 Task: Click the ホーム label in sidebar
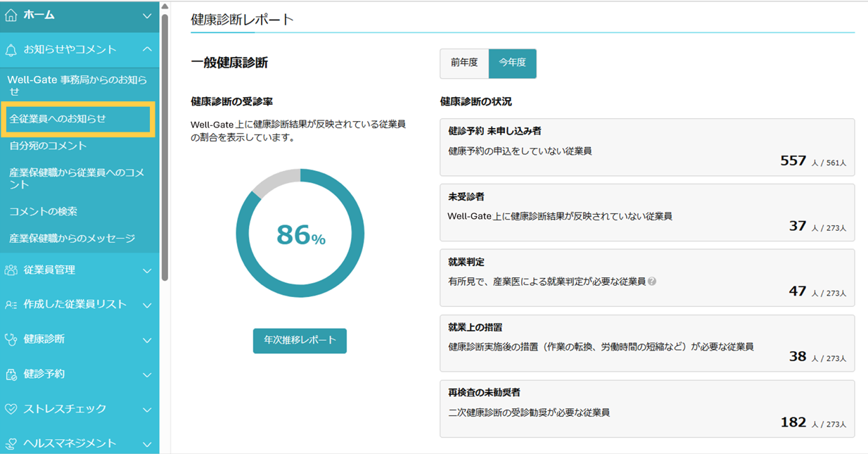click(39, 15)
